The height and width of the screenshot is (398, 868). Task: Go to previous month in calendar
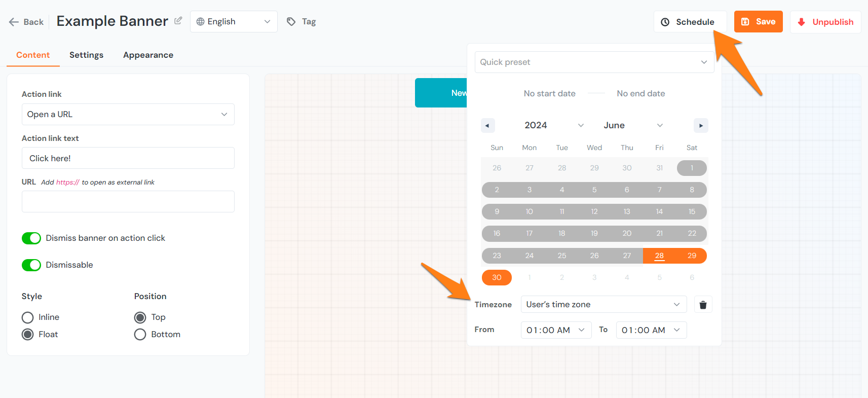(487, 126)
